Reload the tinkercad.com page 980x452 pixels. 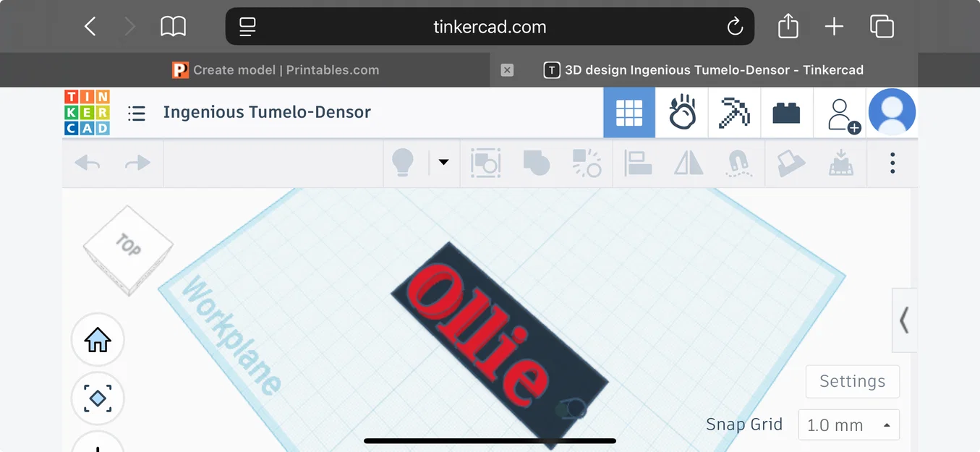click(x=735, y=27)
